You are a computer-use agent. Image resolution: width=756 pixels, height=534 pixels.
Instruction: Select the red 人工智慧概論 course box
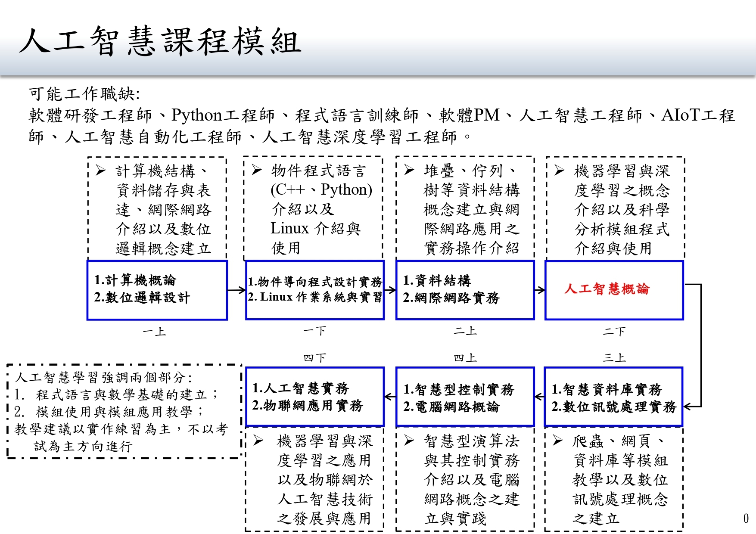(x=614, y=290)
